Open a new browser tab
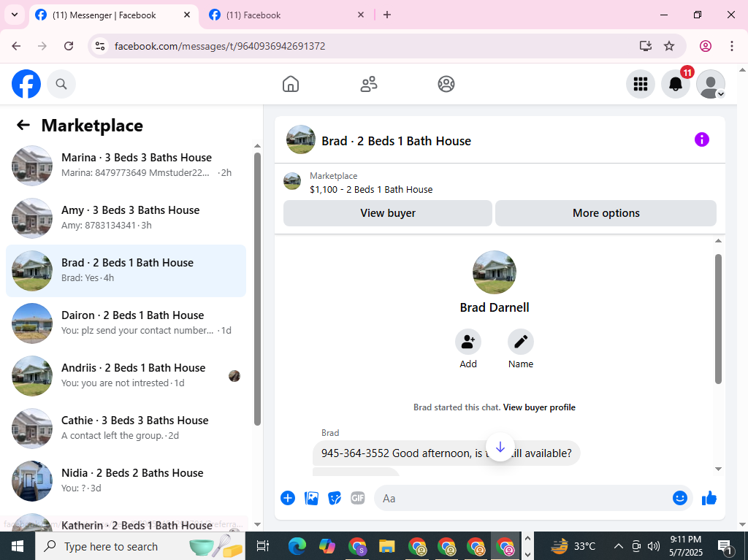The width and height of the screenshot is (748, 560). [387, 15]
